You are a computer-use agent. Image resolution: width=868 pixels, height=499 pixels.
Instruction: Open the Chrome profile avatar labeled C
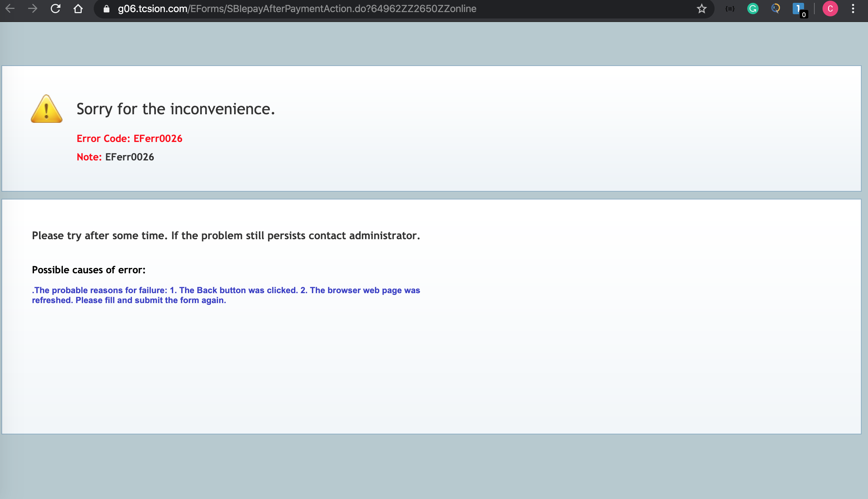830,9
